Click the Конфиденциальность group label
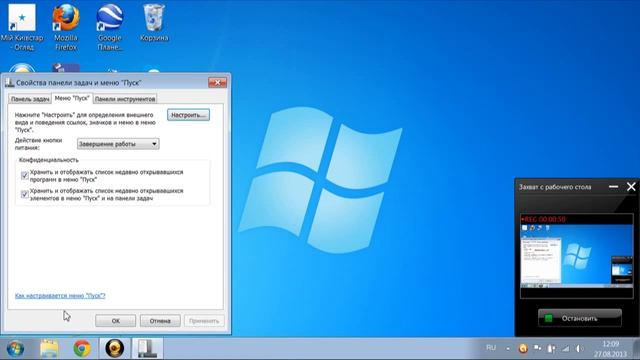 point(49,160)
